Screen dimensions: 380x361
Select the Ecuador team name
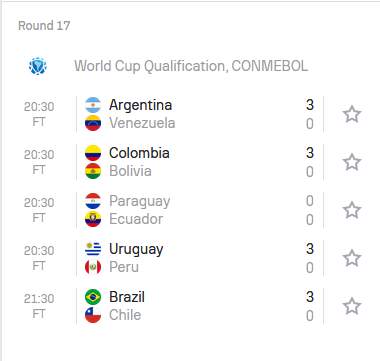(136, 219)
